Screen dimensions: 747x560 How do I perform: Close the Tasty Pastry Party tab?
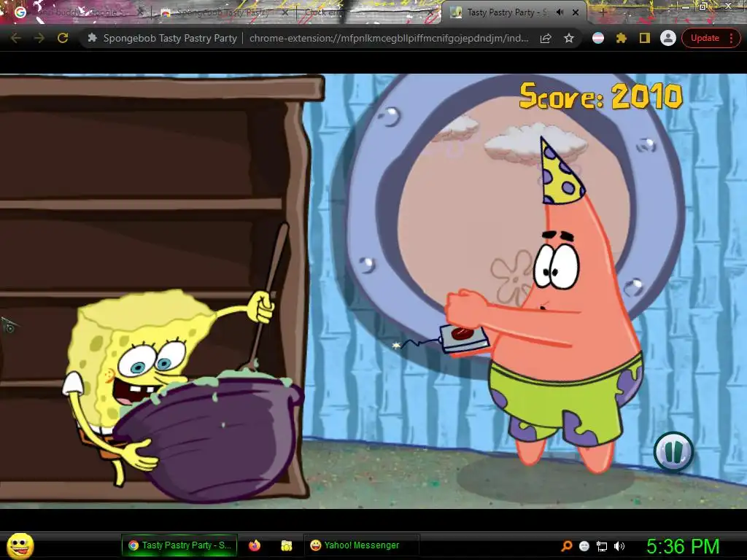point(576,12)
